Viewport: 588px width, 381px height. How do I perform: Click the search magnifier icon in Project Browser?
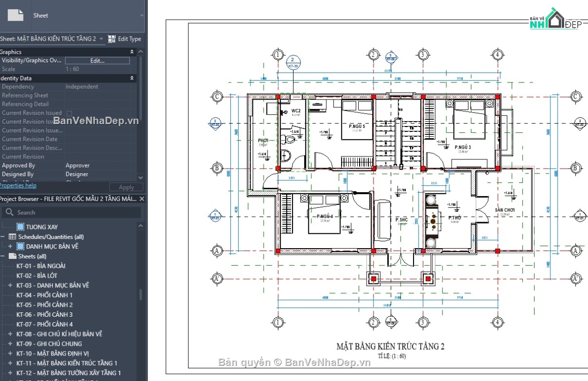pyautogui.click(x=9, y=212)
